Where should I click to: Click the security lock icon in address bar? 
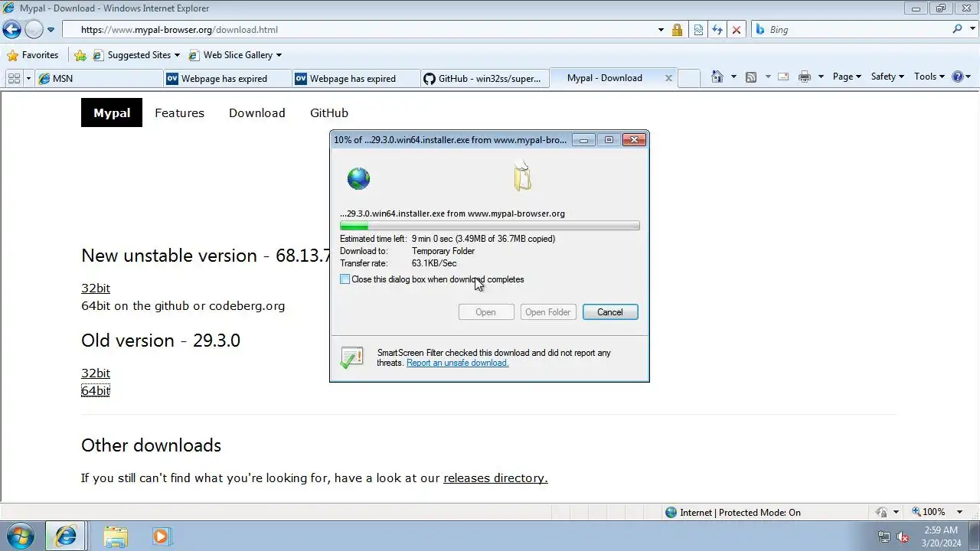point(677,30)
